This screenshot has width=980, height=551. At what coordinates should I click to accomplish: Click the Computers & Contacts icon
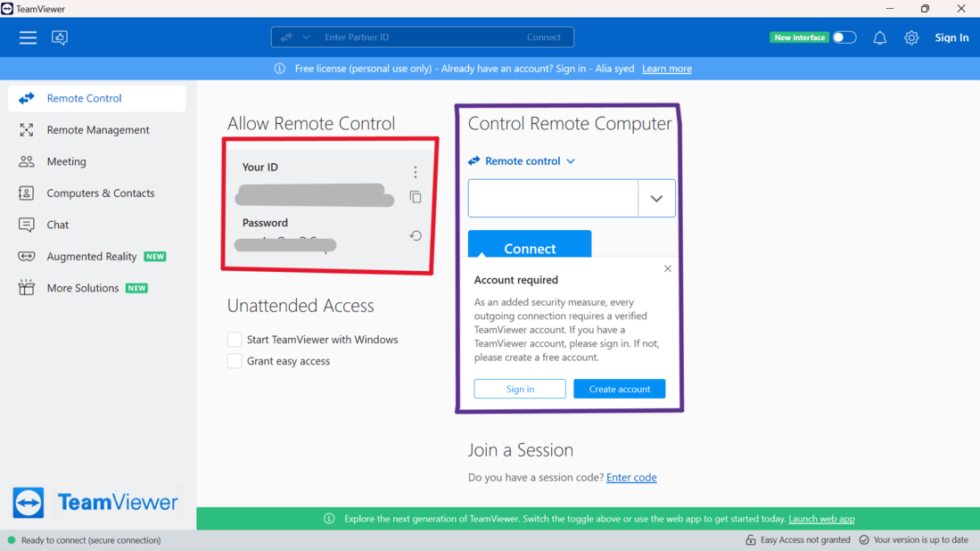pos(26,193)
